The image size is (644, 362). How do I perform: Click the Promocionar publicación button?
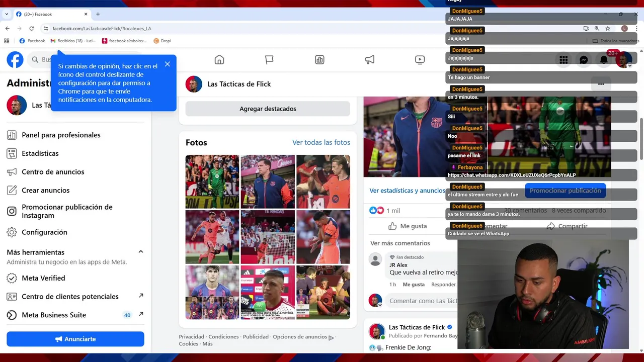[x=565, y=191]
